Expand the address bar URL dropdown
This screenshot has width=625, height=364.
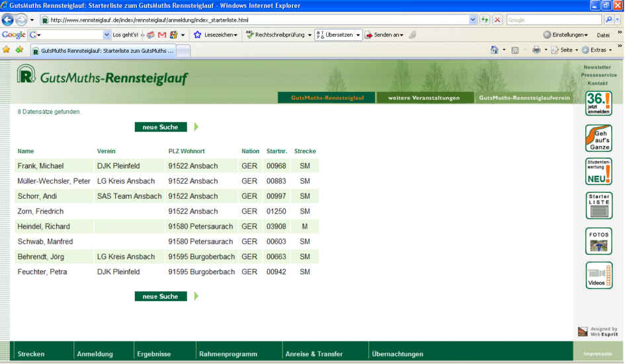(472, 20)
